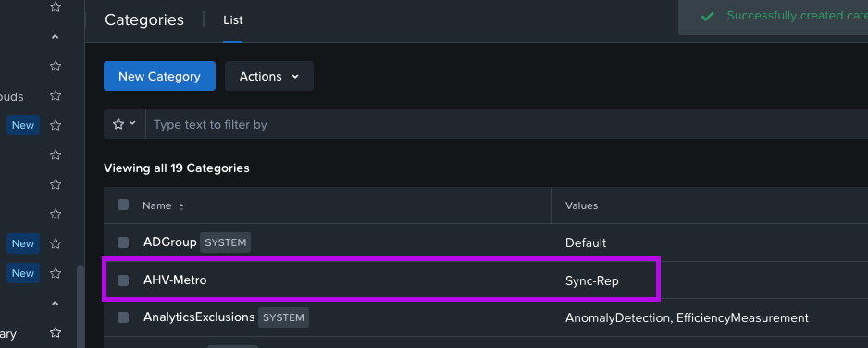The image size is (868, 348).
Task: Click the Values column header
Action: pos(581,205)
